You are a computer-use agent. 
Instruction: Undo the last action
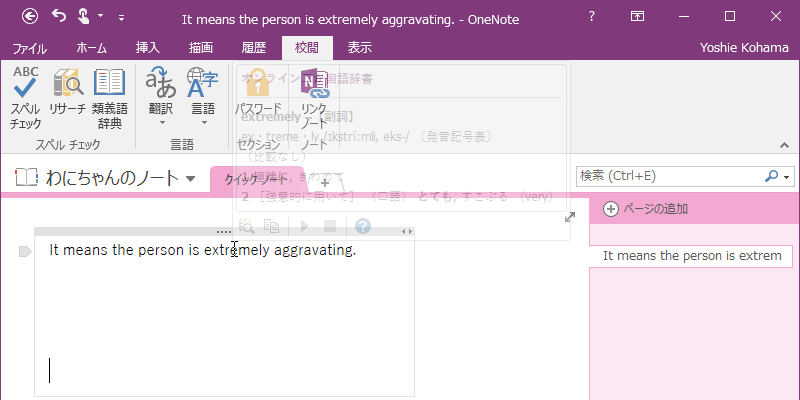point(59,16)
